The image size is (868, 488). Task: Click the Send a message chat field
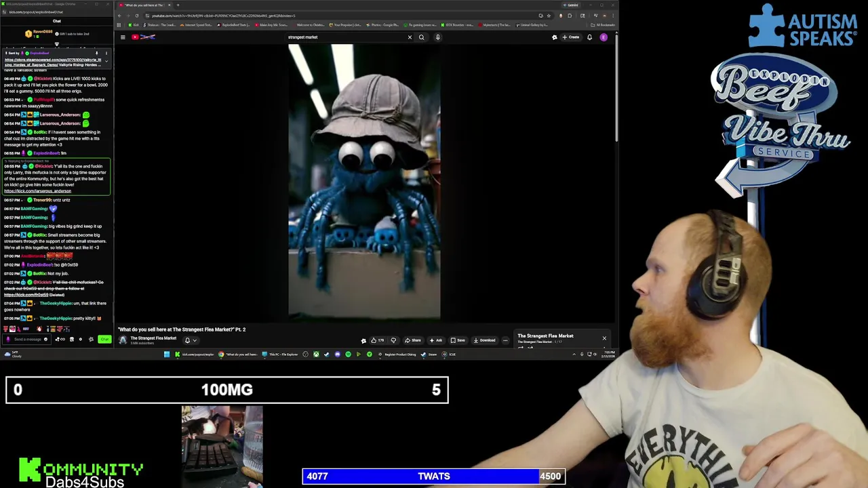[27, 339]
